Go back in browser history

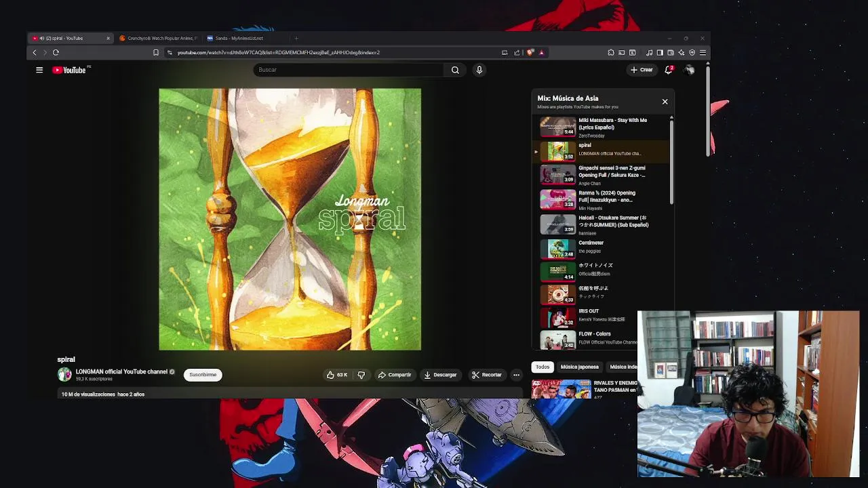tap(35, 52)
